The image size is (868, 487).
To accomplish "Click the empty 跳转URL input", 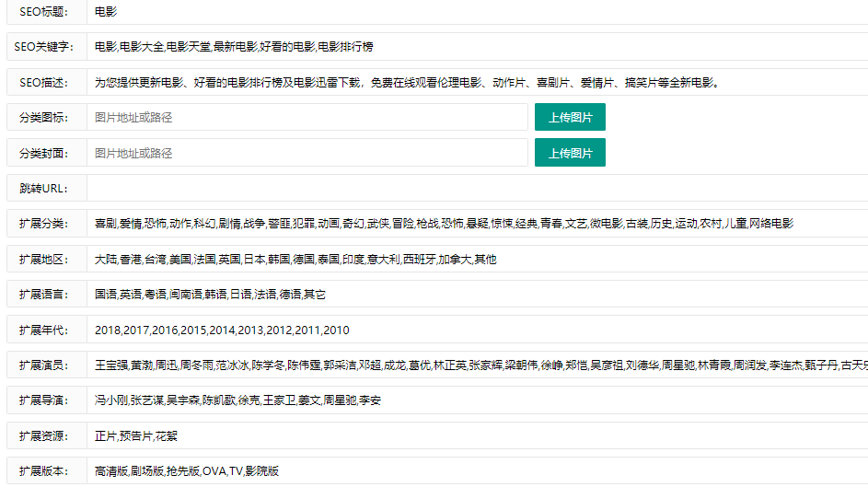I will pos(477,188).
